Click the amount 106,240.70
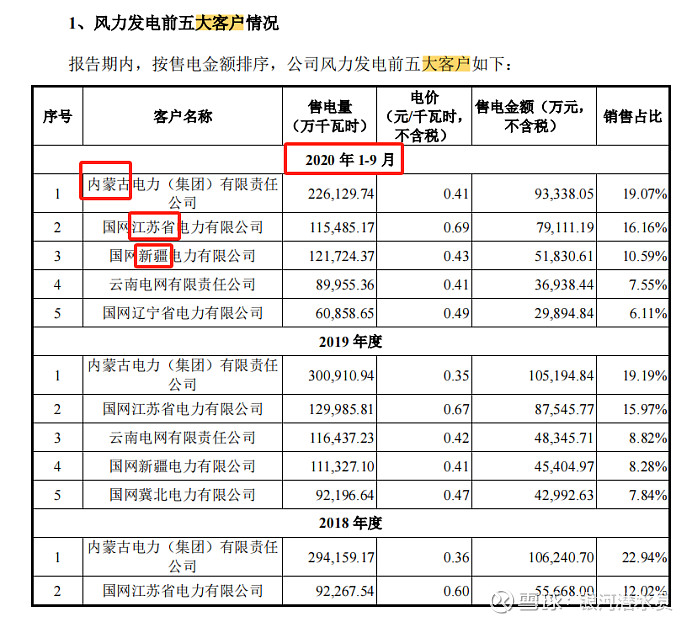The image size is (693, 623). (561, 558)
